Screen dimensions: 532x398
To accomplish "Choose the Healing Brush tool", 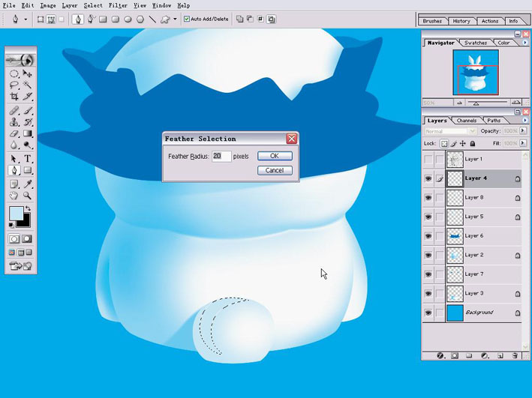I will point(14,110).
